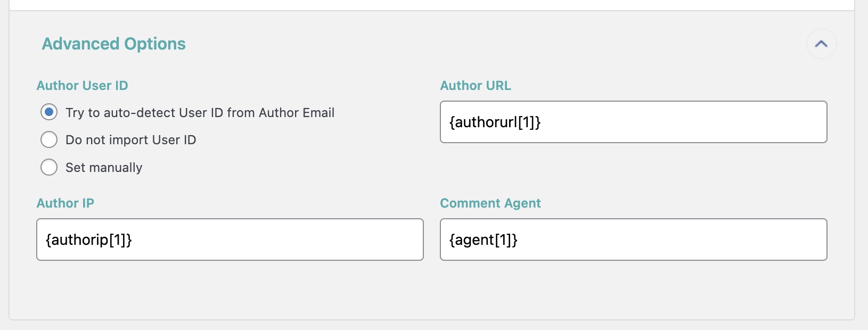The image size is (868, 330).
Task: Choose the 'Set manually' radio button
Action: (49, 168)
